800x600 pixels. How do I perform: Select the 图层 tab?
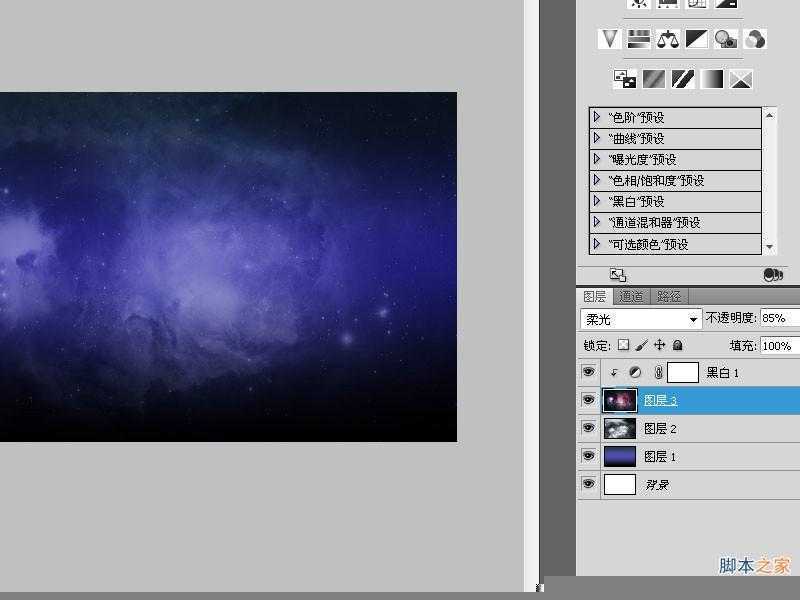594,296
